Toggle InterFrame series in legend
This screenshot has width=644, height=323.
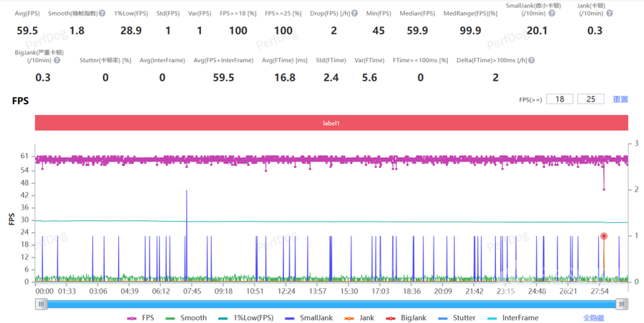point(512,318)
